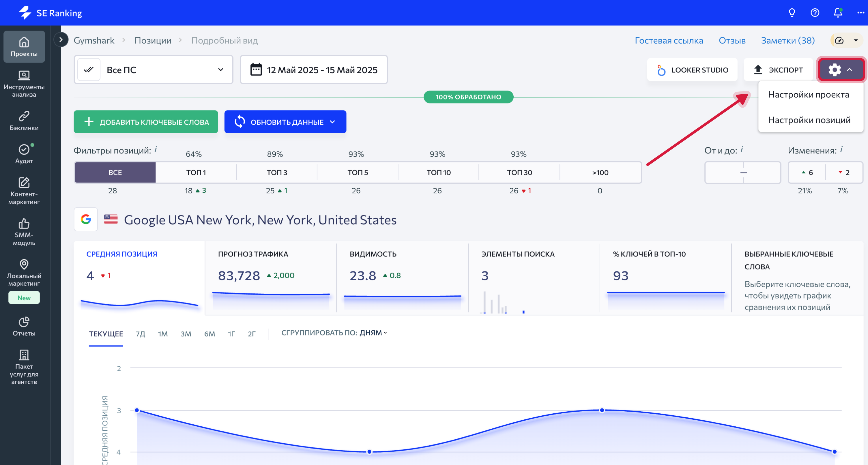
Task: Click the От и до range input
Action: [x=743, y=172]
